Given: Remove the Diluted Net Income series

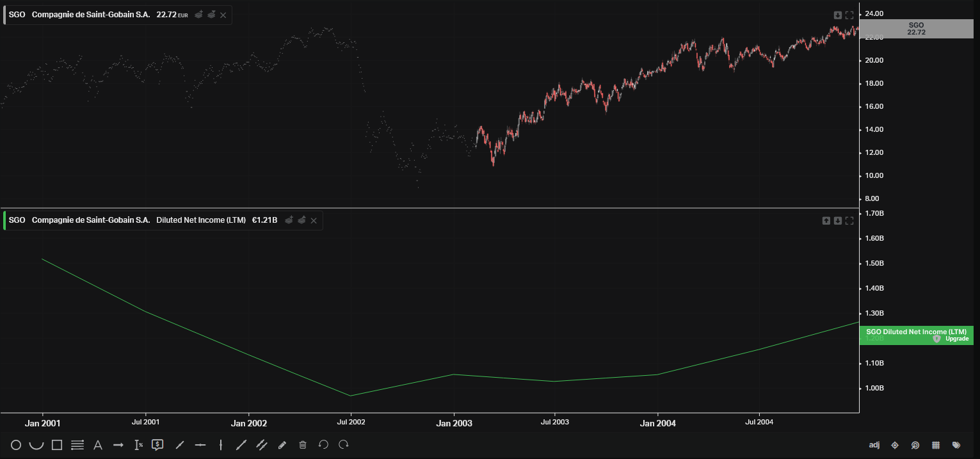Looking at the screenshot, I should pos(314,220).
